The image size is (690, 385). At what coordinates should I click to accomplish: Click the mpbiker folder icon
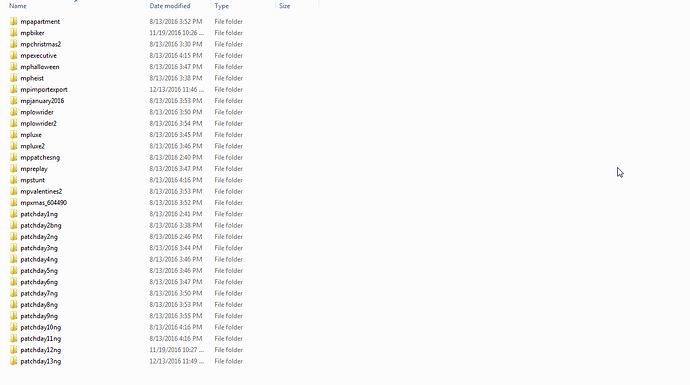point(14,33)
